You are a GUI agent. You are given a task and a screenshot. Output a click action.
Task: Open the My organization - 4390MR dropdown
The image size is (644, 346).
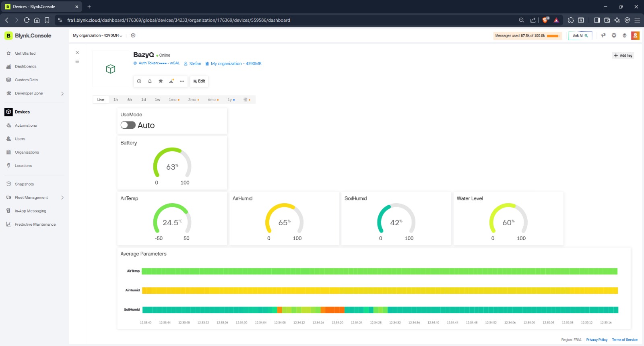[97, 35]
